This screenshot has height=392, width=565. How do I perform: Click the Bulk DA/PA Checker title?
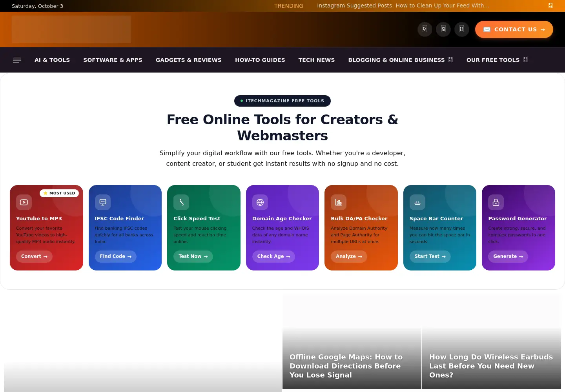(359, 219)
